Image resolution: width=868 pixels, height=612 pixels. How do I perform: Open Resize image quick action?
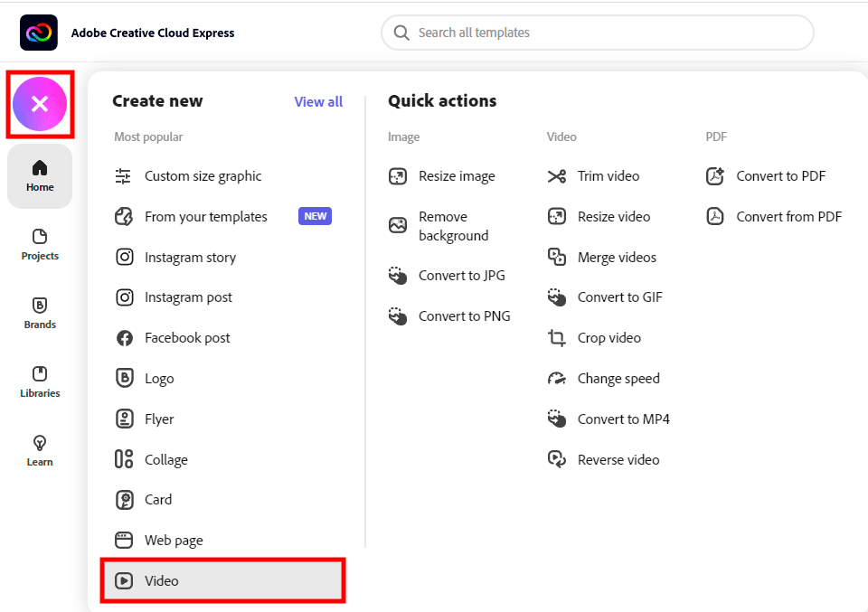(457, 176)
